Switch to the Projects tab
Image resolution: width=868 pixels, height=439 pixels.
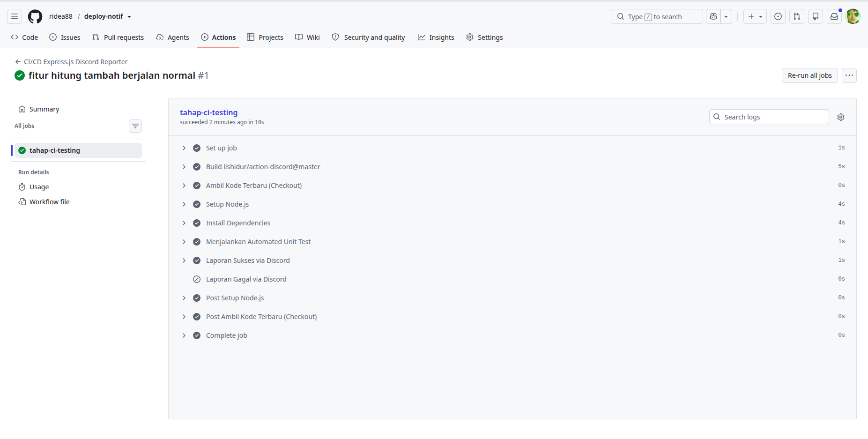265,37
